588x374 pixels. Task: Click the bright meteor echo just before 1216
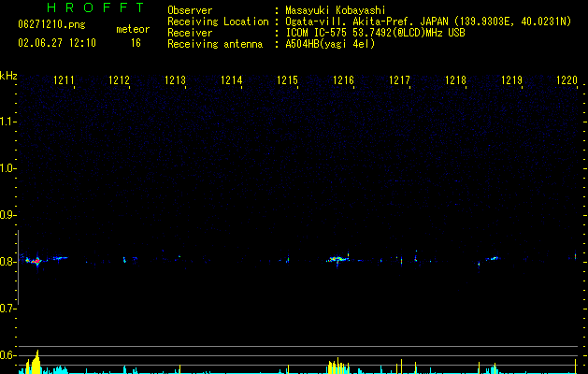point(338,258)
